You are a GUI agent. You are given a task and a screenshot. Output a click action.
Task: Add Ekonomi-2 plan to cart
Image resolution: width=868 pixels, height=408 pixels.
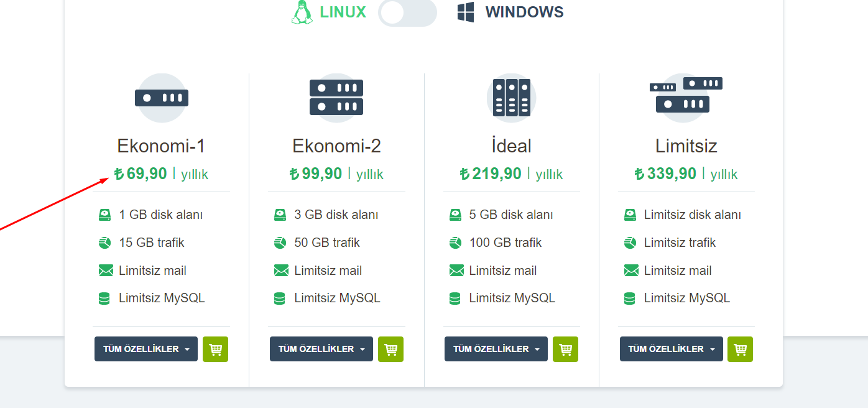click(390, 349)
